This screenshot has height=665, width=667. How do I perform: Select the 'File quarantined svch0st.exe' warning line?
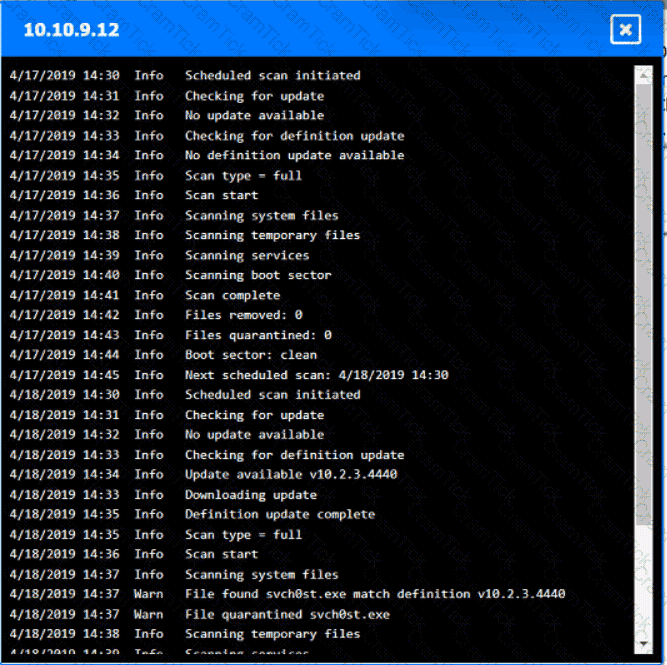pyautogui.click(x=287, y=614)
